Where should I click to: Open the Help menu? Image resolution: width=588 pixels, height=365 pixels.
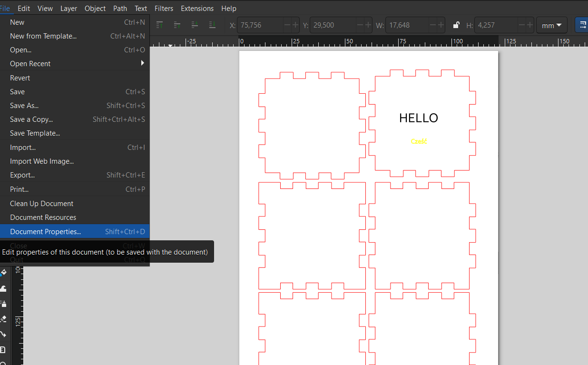229,8
